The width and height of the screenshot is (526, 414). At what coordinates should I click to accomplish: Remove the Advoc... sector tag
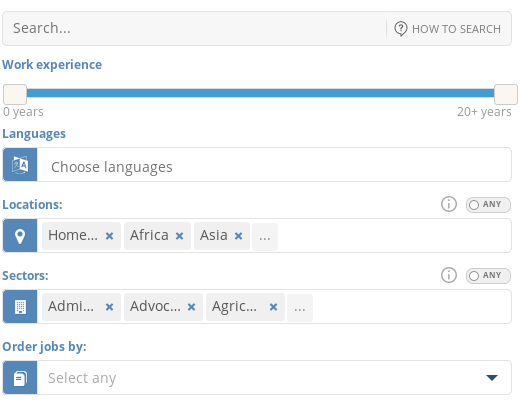192,307
